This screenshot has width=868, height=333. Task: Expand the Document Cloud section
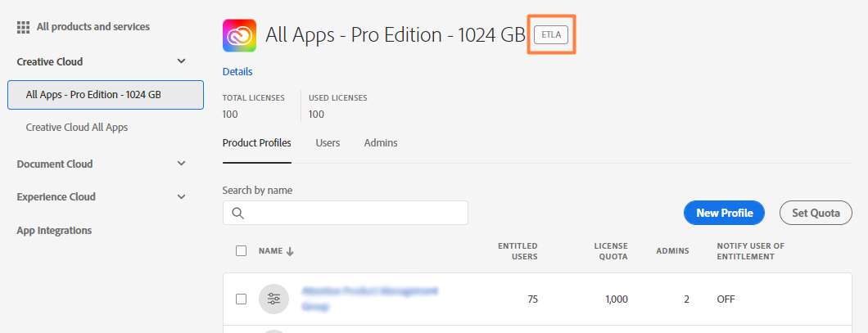tap(182, 164)
